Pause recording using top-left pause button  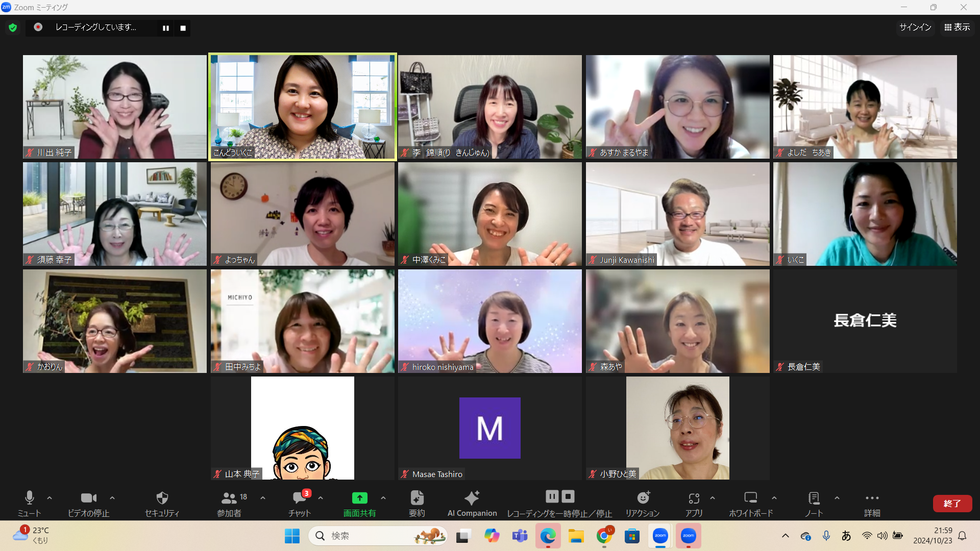coord(166,28)
